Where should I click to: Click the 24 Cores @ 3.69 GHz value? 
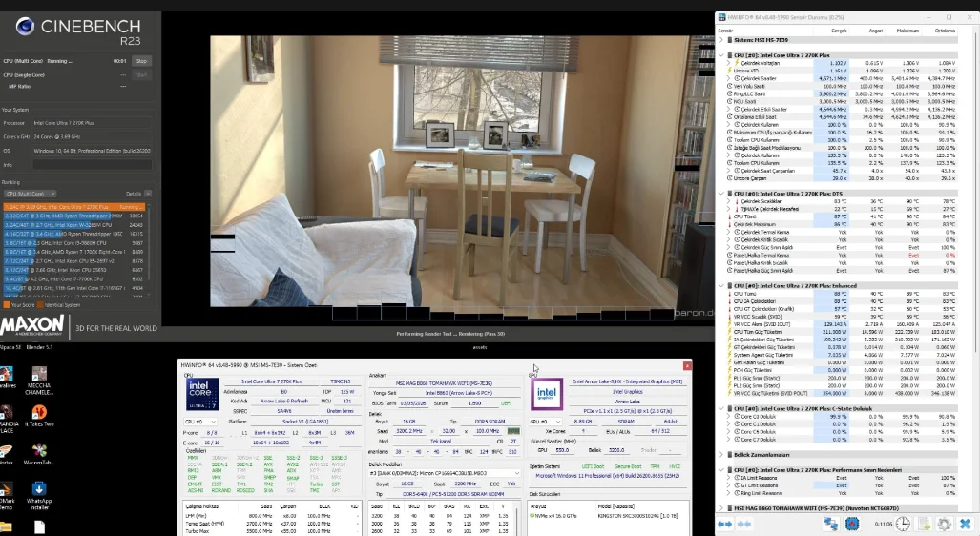point(57,136)
